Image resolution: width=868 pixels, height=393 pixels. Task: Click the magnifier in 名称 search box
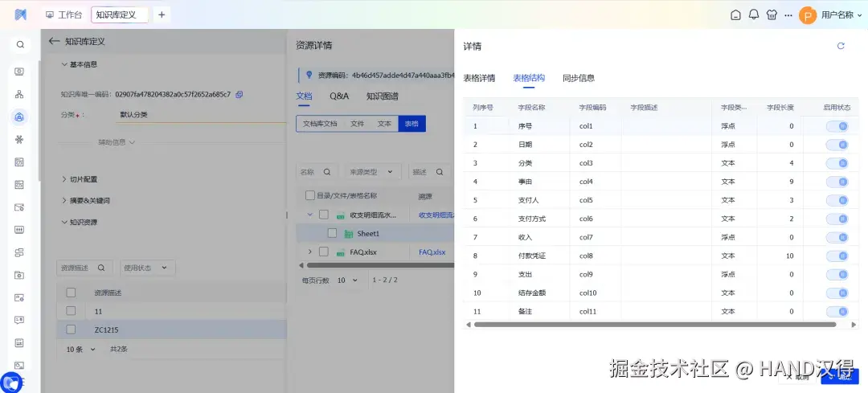tap(327, 172)
